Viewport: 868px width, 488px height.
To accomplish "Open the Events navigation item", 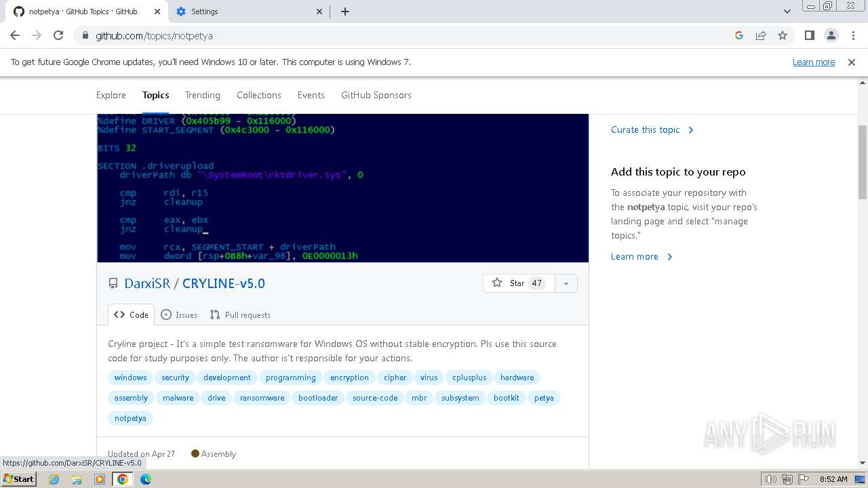I will tap(311, 95).
